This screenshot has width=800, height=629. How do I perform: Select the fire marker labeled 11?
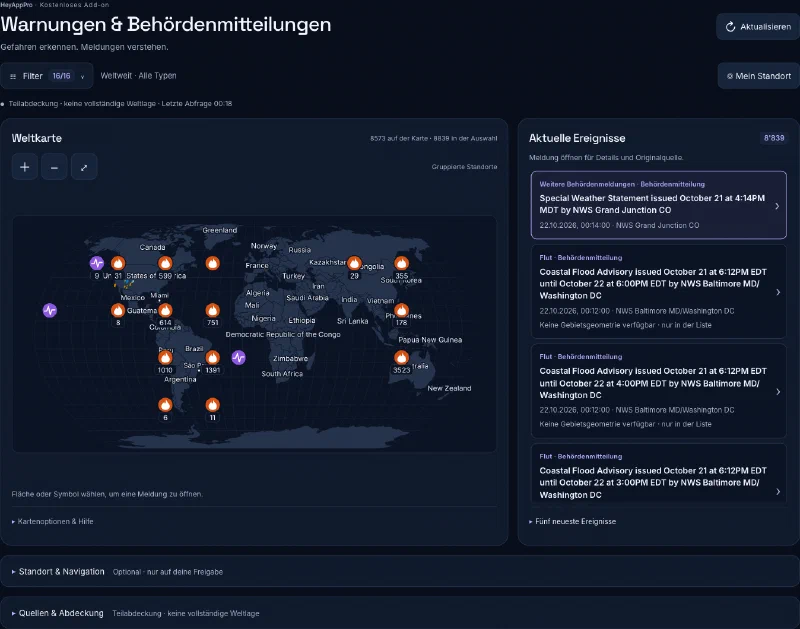pos(213,405)
